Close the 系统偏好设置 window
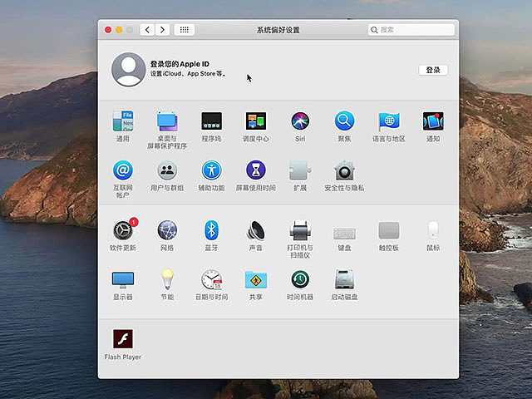Image resolution: width=532 pixels, height=399 pixels. coord(108,30)
